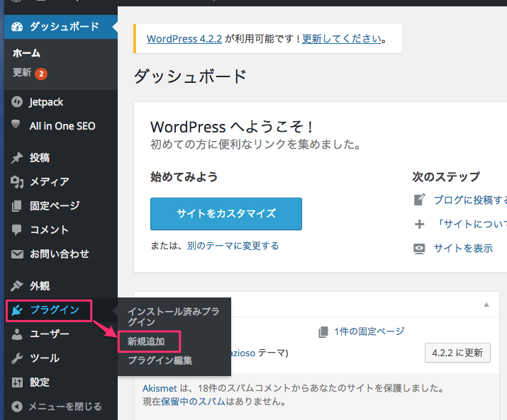Screen dimensions: 507x420
Task: Click the 4.2.2 に更新 button
Action: (x=457, y=353)
